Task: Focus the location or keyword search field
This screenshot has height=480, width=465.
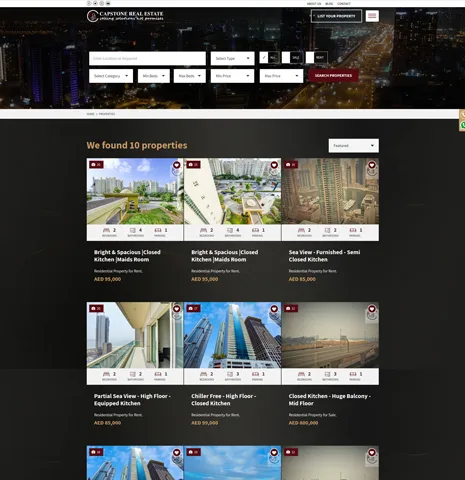Action: click(147, 58)
